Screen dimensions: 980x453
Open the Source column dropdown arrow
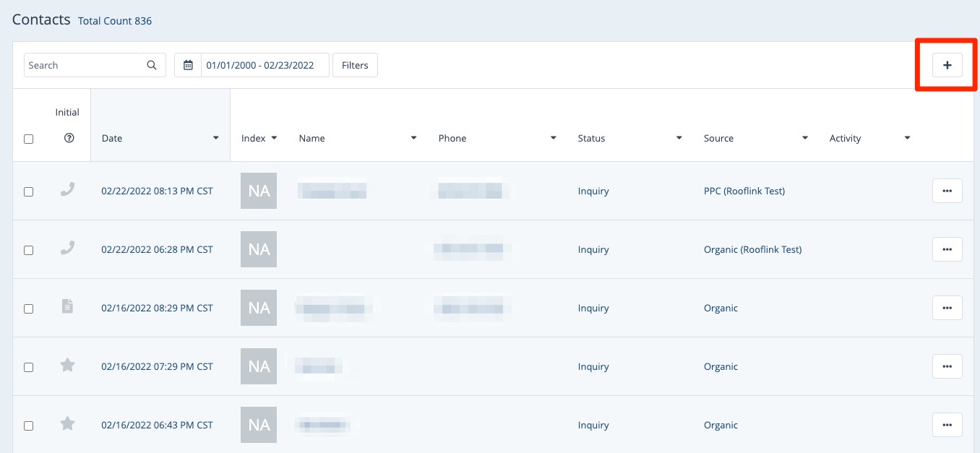(x=804, y=138)
